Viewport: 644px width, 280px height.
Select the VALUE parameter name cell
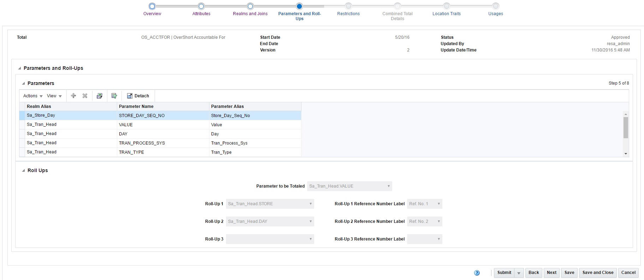click(x=163, y=125)
